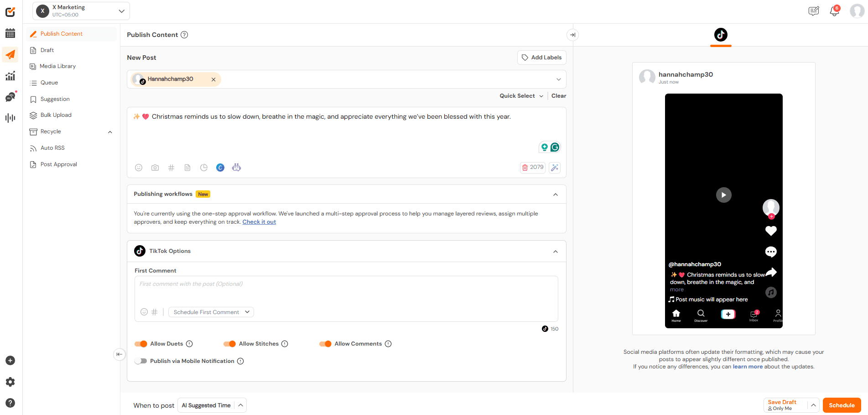Expand the Schedule First Comment dropdown
Image resolution: width=868 pixels, height=415 pixels.
[211, 312]
